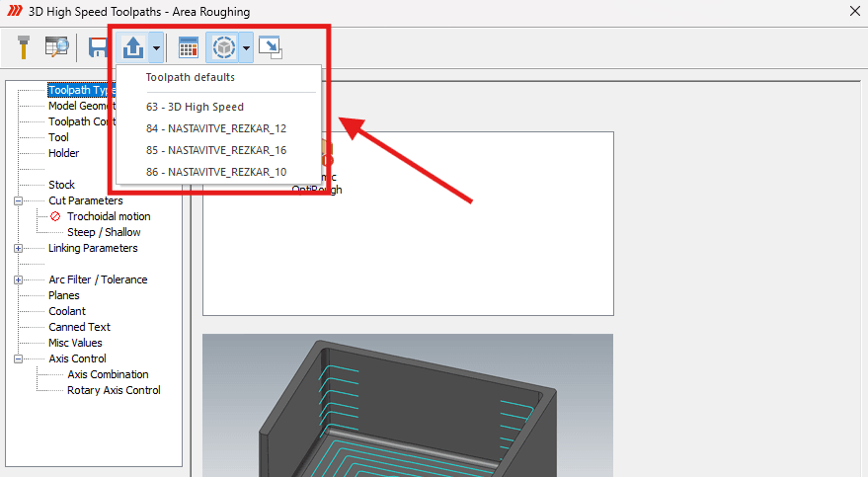Expand the Arc Filter / Tolerance node

coord(18,280)
